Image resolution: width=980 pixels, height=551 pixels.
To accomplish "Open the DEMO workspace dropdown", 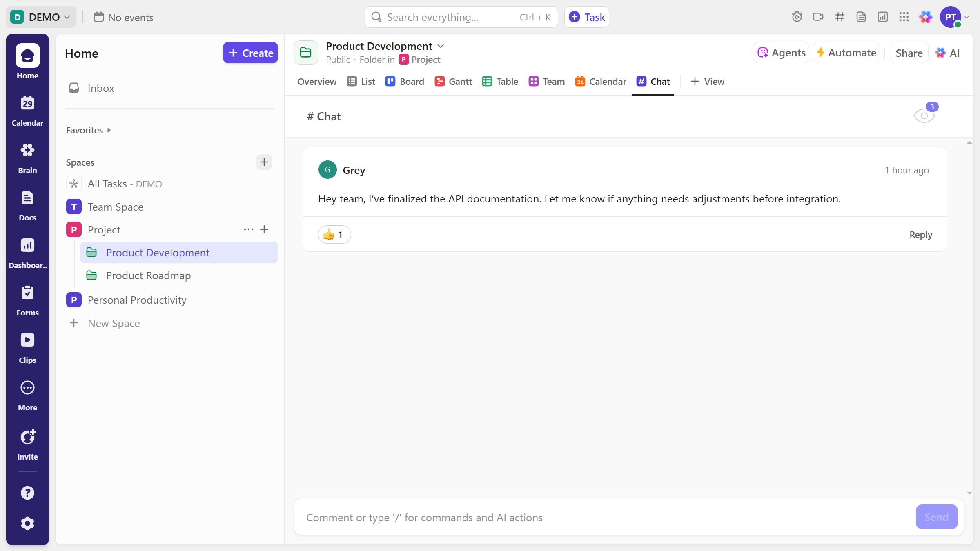I will 41,17.
